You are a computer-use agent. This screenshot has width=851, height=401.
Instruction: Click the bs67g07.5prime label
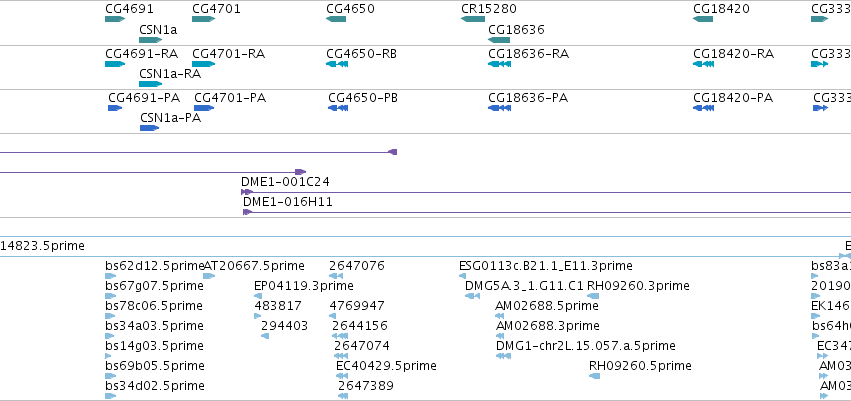(x=154, y=285)
